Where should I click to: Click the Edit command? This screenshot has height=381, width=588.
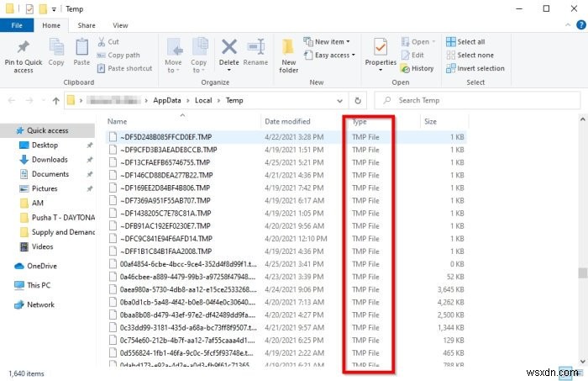click(412, 56)
